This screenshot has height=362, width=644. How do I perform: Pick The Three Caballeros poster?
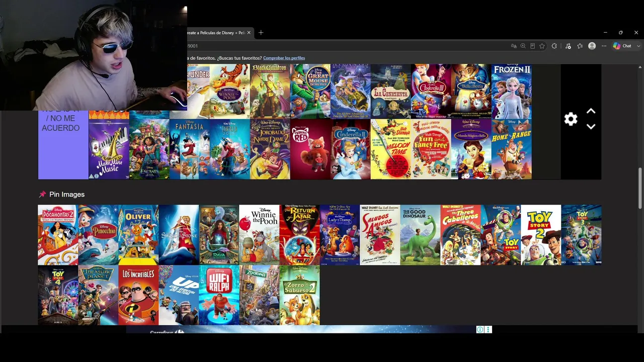click(460, 235)
